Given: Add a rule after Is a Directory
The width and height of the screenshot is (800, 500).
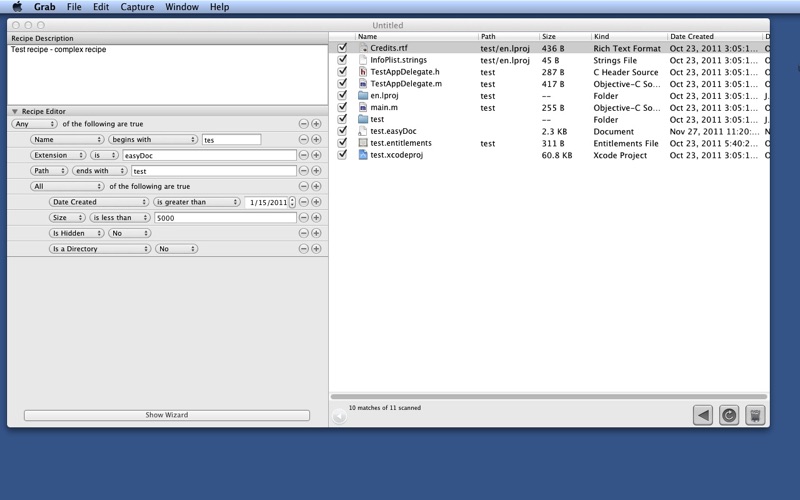Looking at the screenshot, I should pyautogui.click(x=316, y=249).
